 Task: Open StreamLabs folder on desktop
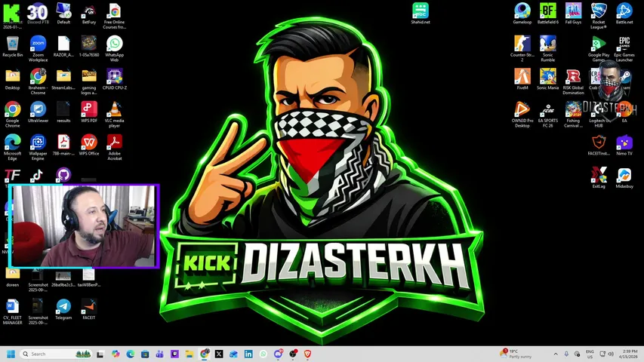click(63, 79)
